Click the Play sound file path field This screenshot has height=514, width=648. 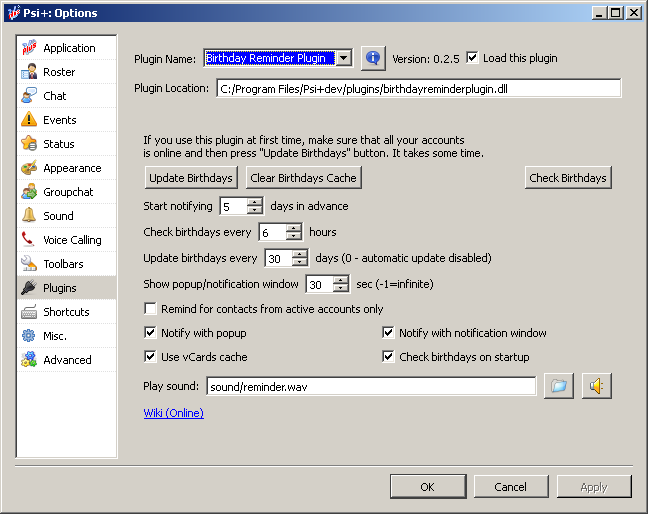370,386
